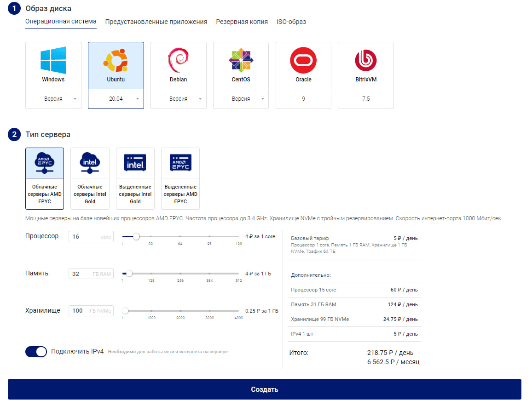Focus the Процессор core input field
The width and height of the screenshot is (532, 400).
[x=91, y=237]
